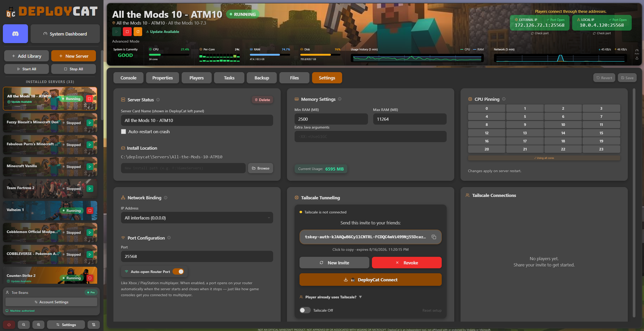The height and width of the screenshot is (331, 644).
Task: Click Check port under External IP
Action: coord(540,33)
